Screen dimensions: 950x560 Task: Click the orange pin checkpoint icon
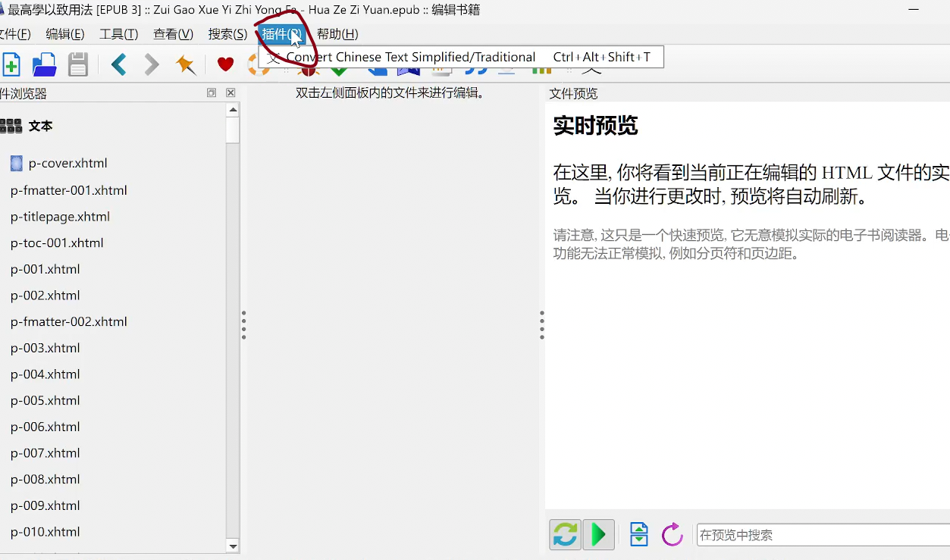(x=186, y=64)
